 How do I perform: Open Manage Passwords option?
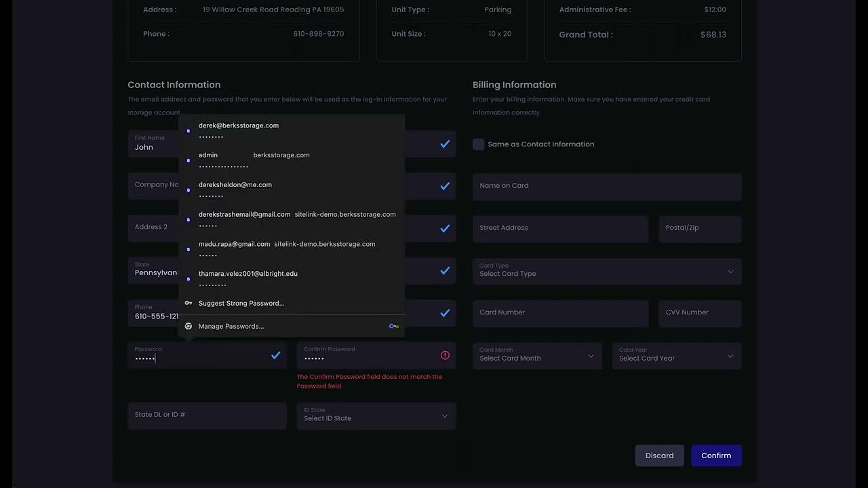coord(292,326)
